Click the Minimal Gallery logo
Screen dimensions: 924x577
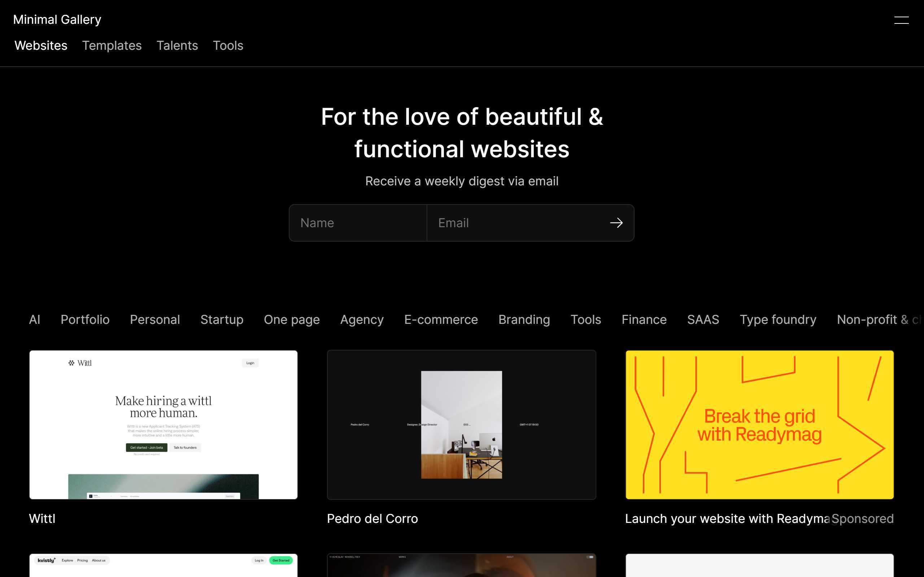point(57,19)
